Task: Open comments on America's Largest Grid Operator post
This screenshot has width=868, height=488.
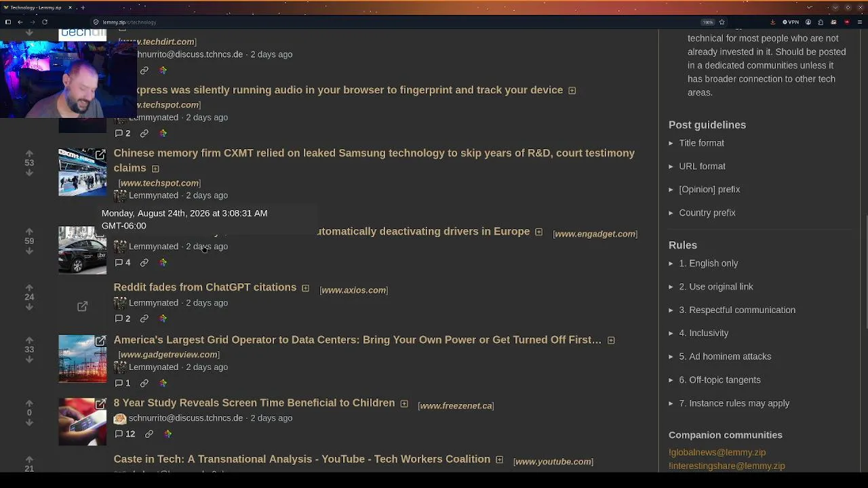Action: point(123,383)
